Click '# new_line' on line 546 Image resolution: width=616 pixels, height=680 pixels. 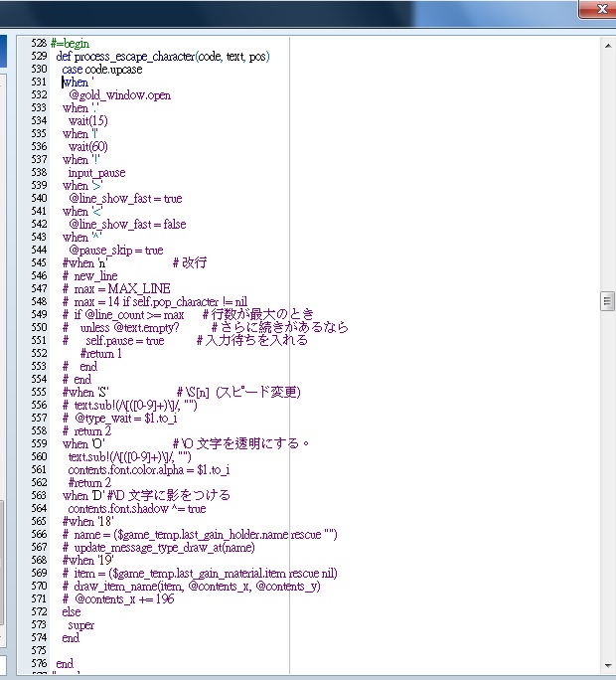89,276
